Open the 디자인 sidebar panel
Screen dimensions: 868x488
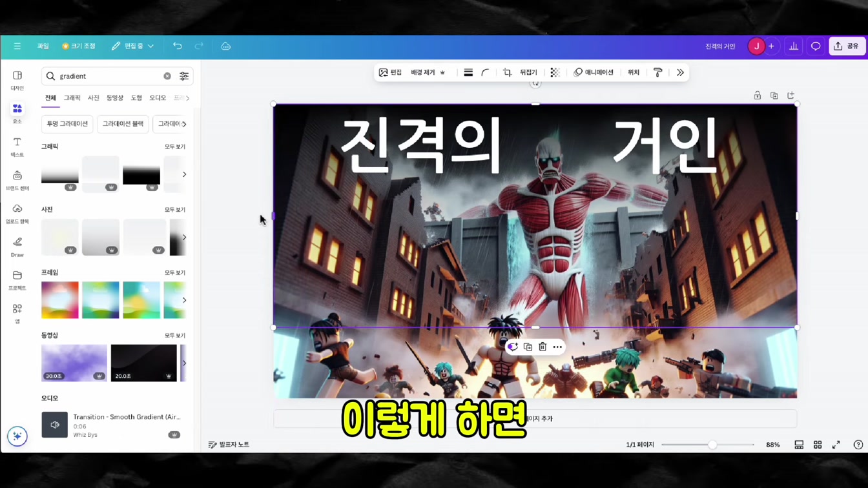(x=17, y=81)
